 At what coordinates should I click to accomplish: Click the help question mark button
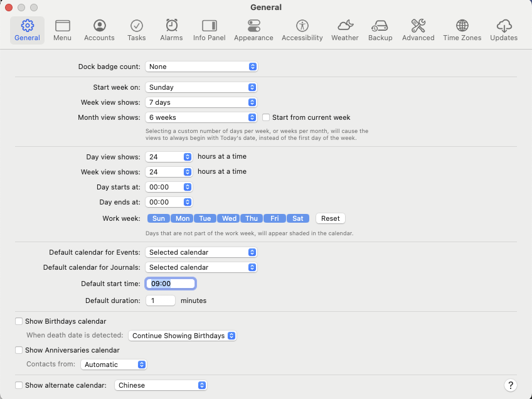click(511, 385)
